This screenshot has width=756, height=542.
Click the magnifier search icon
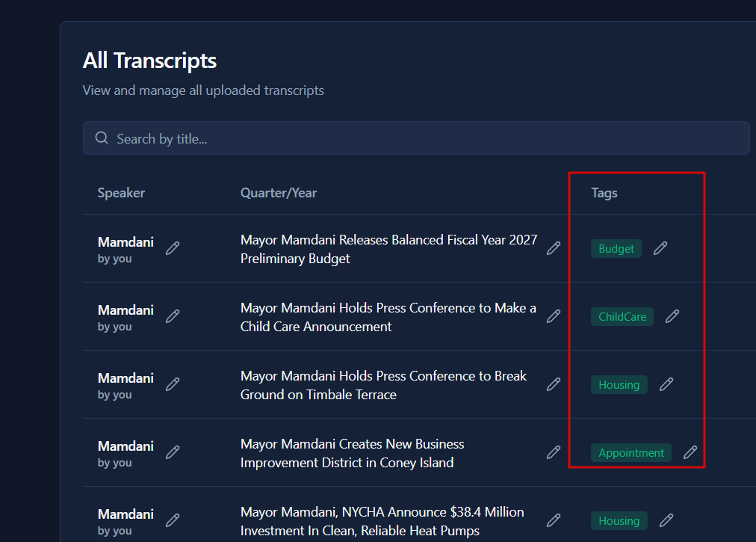point(102,138)
